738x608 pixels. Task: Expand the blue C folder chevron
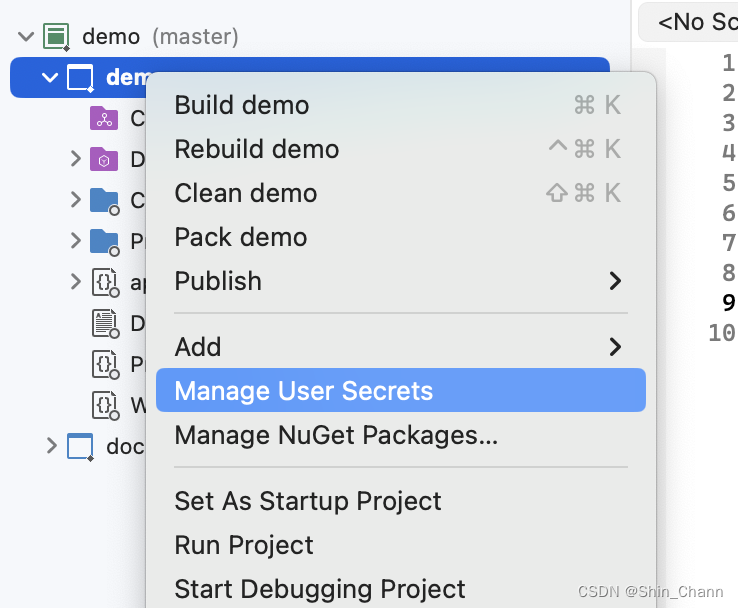coord(75,200)
